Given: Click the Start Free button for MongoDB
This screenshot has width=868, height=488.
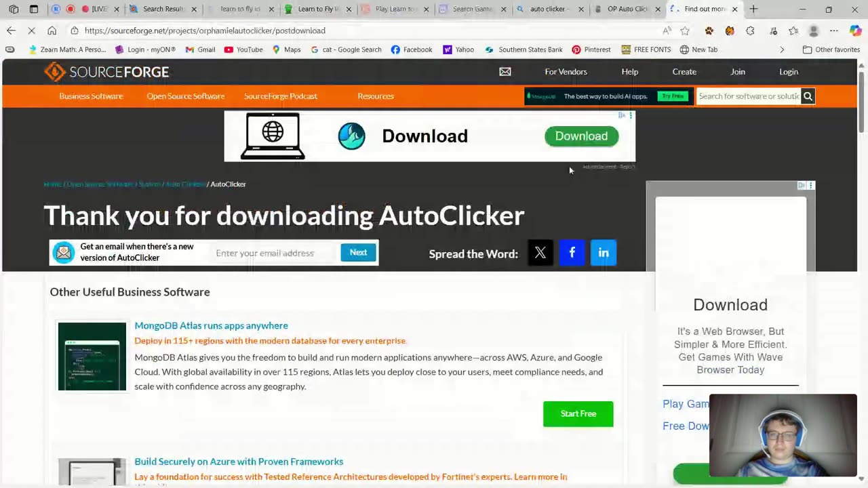Looking at the screenshot, I should [578, 414].
